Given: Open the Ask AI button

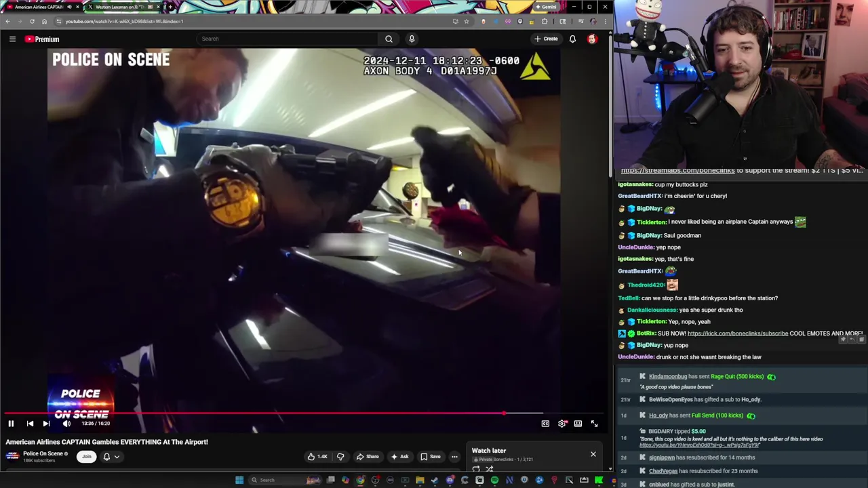Looking at the screenshot, I should click(x=399, y=456).
